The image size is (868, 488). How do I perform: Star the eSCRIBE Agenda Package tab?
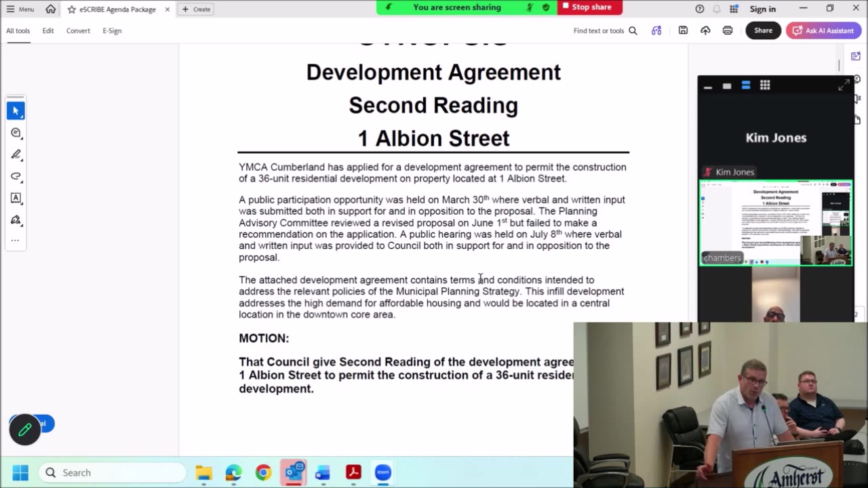pyautogui.click(x=71, y=9)
